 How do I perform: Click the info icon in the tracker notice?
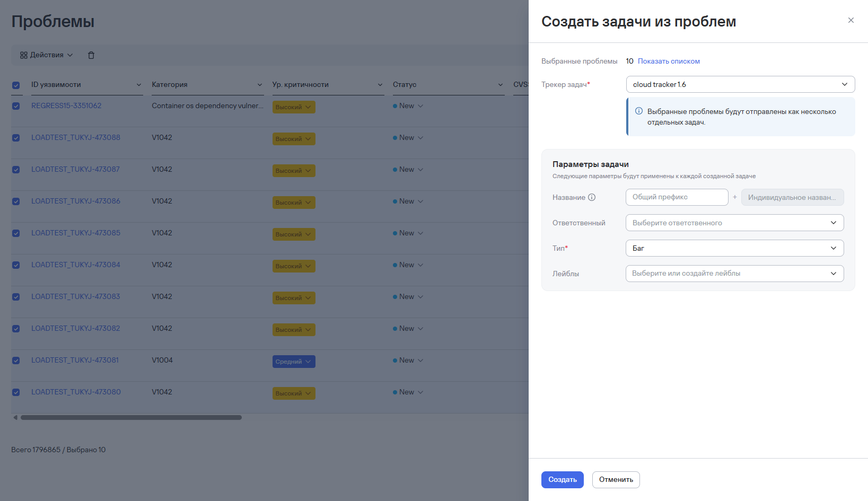[639, 111]
